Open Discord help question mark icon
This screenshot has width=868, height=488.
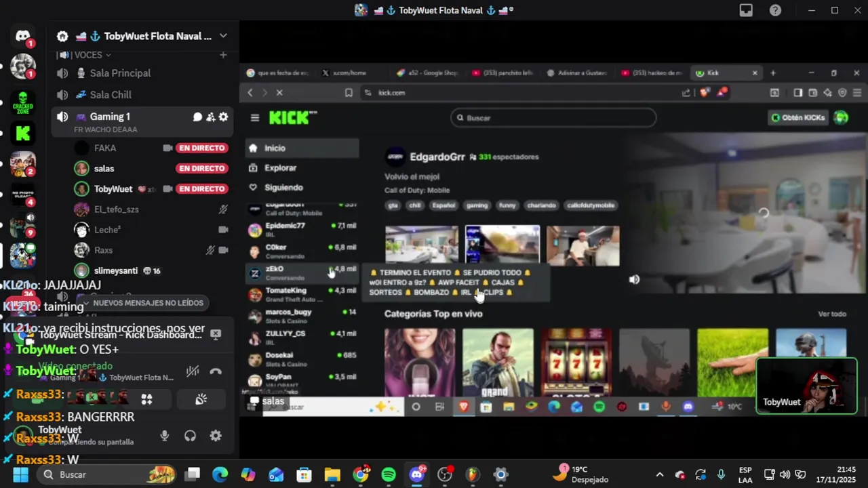775,10
